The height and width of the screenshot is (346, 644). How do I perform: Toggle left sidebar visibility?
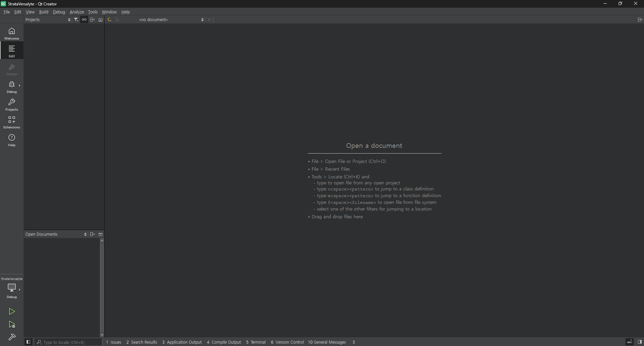29,342
